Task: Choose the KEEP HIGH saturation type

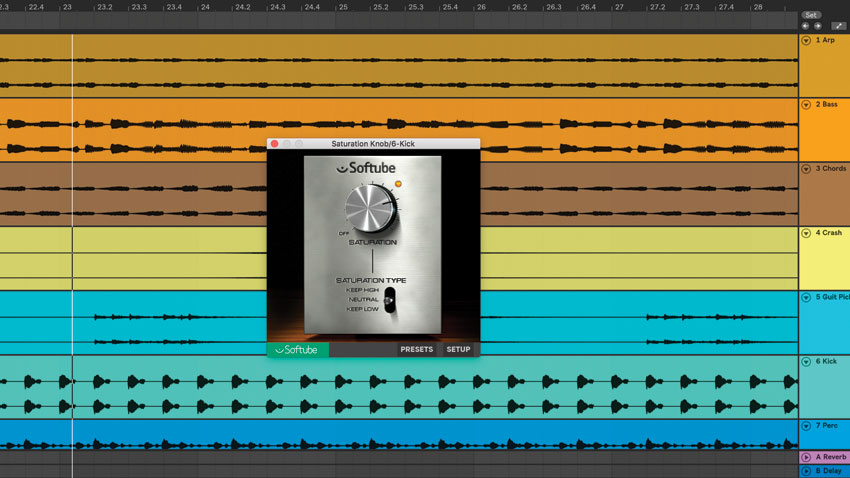Action: pyautogui.click(x=362, y=290)
